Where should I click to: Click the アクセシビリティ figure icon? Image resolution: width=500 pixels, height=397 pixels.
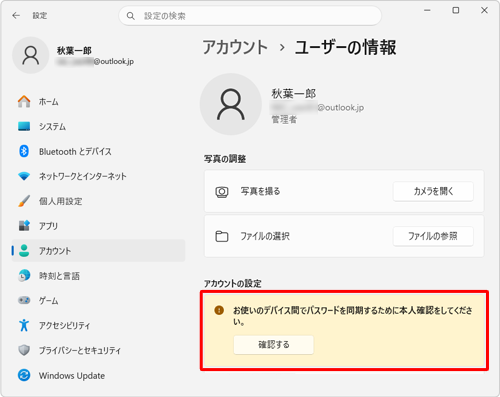[x=24, y=325]
